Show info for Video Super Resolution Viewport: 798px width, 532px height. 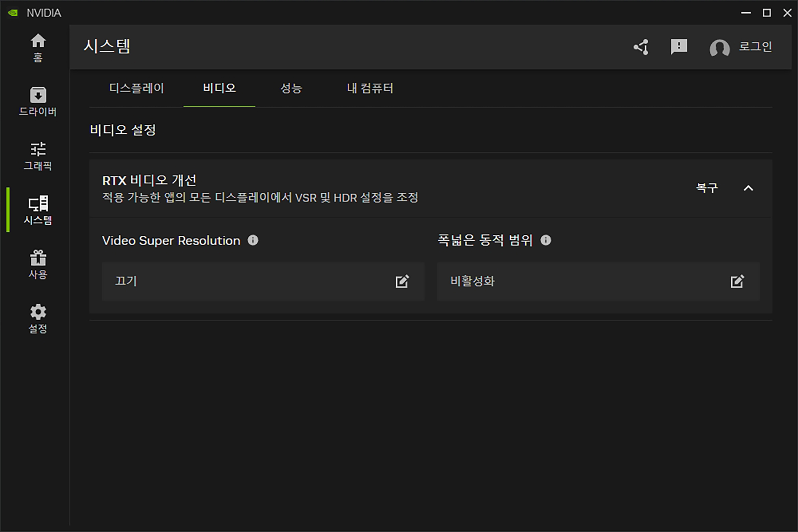click(x=253, y=240)
